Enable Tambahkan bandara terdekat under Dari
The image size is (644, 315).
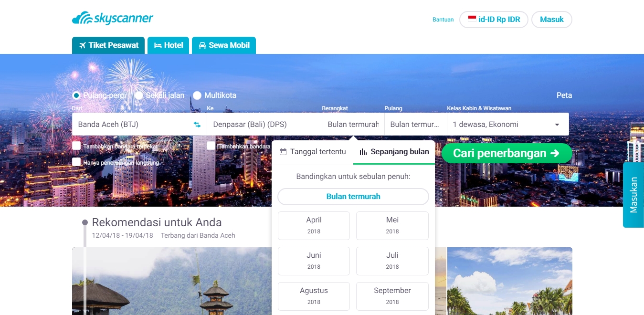coord(76,146)
